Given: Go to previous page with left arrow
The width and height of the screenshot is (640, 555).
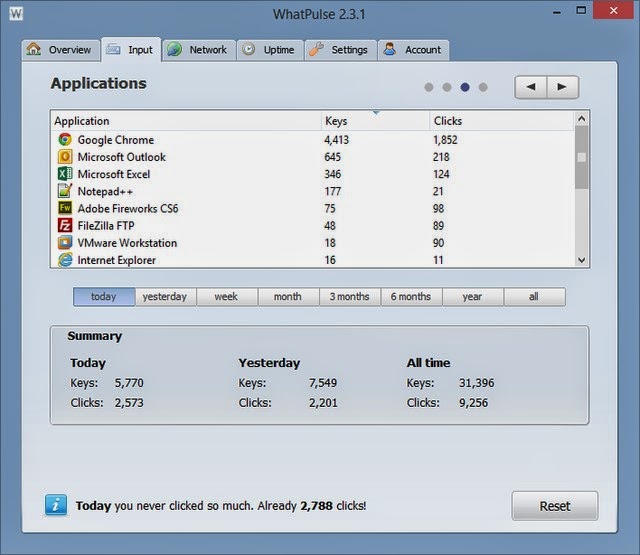Looking at the screenshot, I should (x=531, y=87).
